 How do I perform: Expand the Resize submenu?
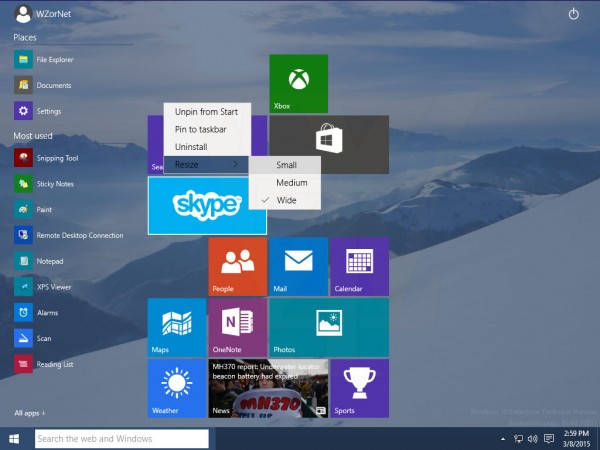tap(206, 164)
